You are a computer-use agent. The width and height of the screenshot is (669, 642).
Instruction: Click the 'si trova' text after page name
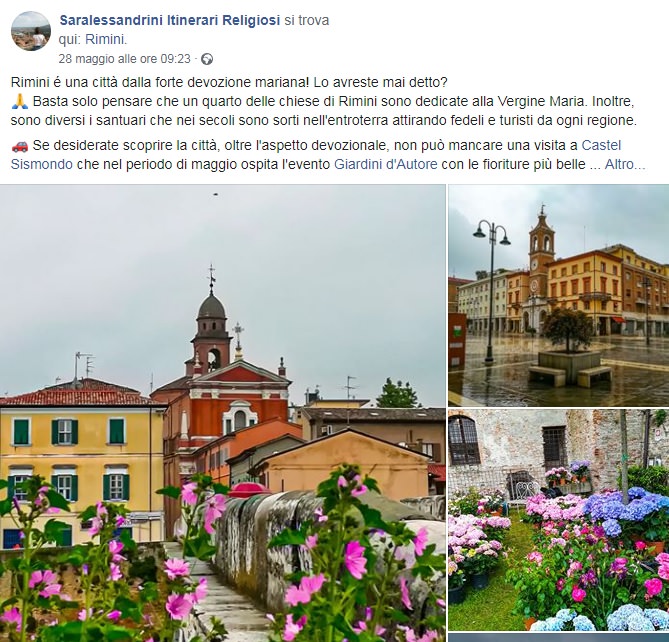306,20
